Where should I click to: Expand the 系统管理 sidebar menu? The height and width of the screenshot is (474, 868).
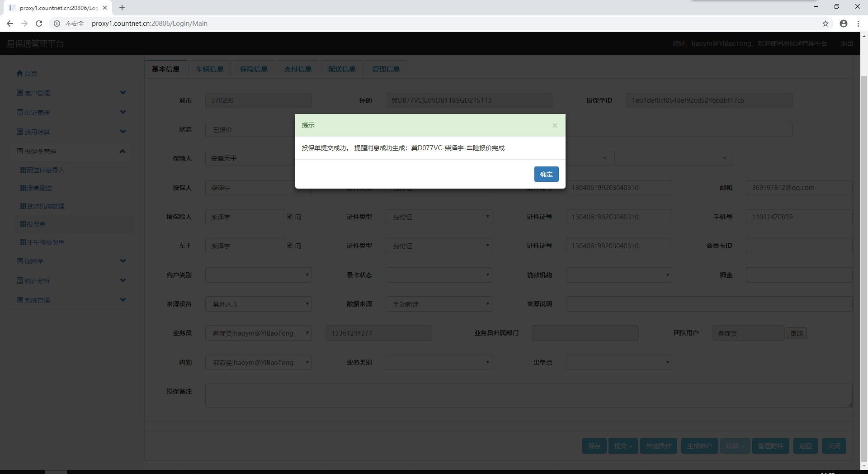(71, 300)
